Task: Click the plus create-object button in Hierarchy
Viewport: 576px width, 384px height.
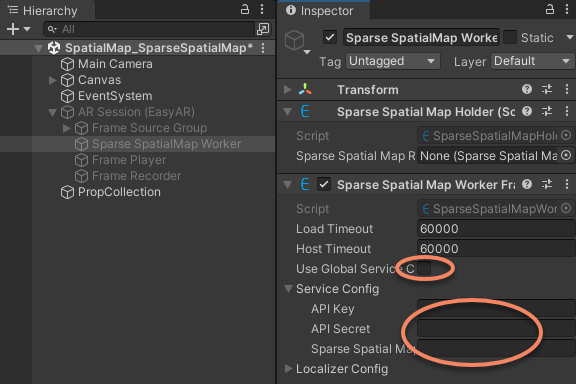Action: pos(13,29)
